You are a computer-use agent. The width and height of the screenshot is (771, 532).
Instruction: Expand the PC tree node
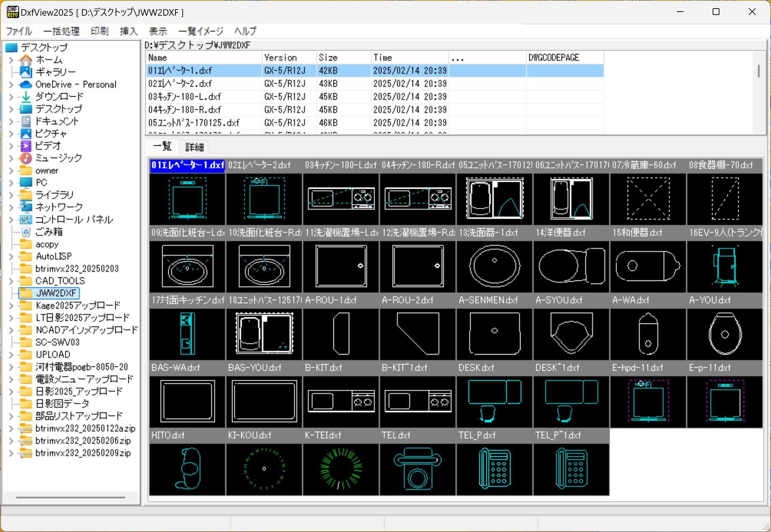click(x=11, y=183)
